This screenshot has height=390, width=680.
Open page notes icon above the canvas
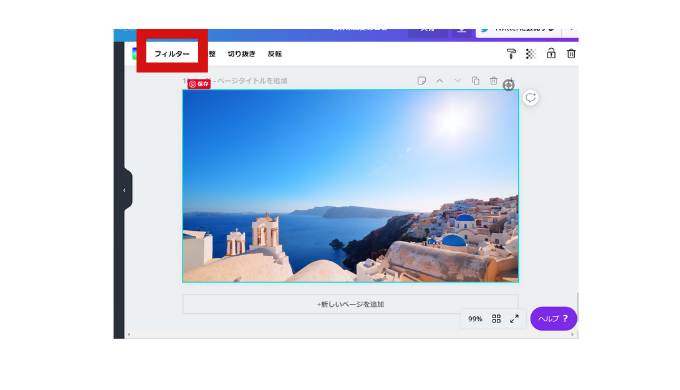coord(422,81)
